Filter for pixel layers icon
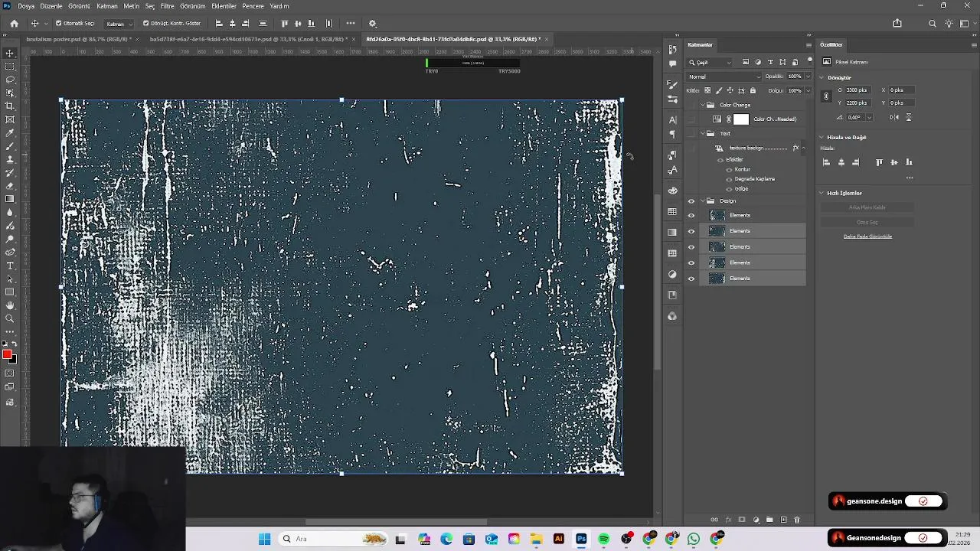Viewport: 980px width, 551px height. pyautogui.click(x=746, y=62)
